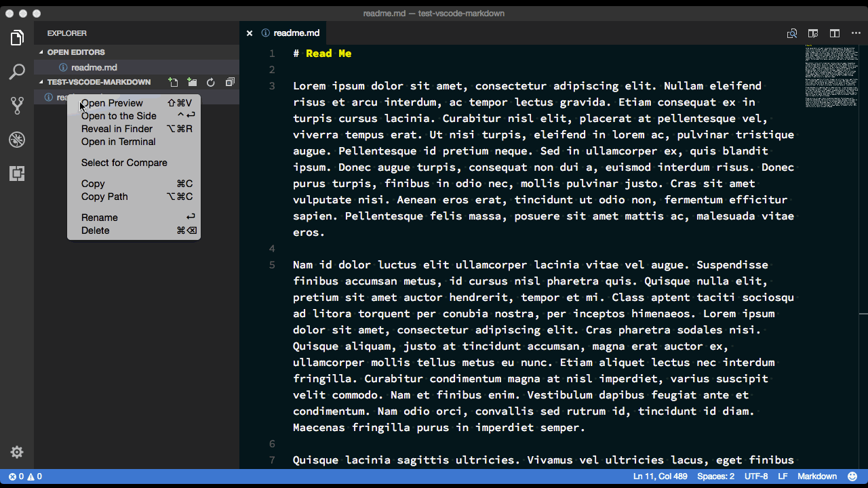The image size is (868, 488).
Task: Click the feedback smiley in status bar
Action: click(852, 476)
